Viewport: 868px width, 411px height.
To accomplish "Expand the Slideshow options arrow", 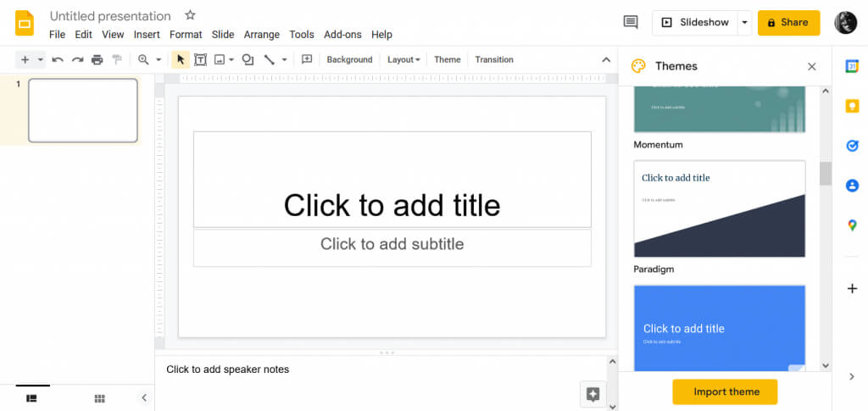I will pyautogui.click(x=744, y=23).
